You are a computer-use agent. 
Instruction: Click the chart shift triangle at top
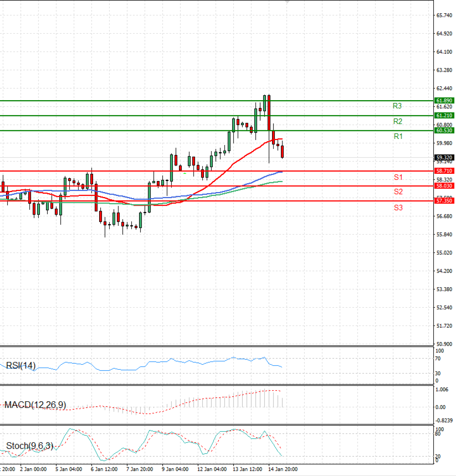[287, 2]
